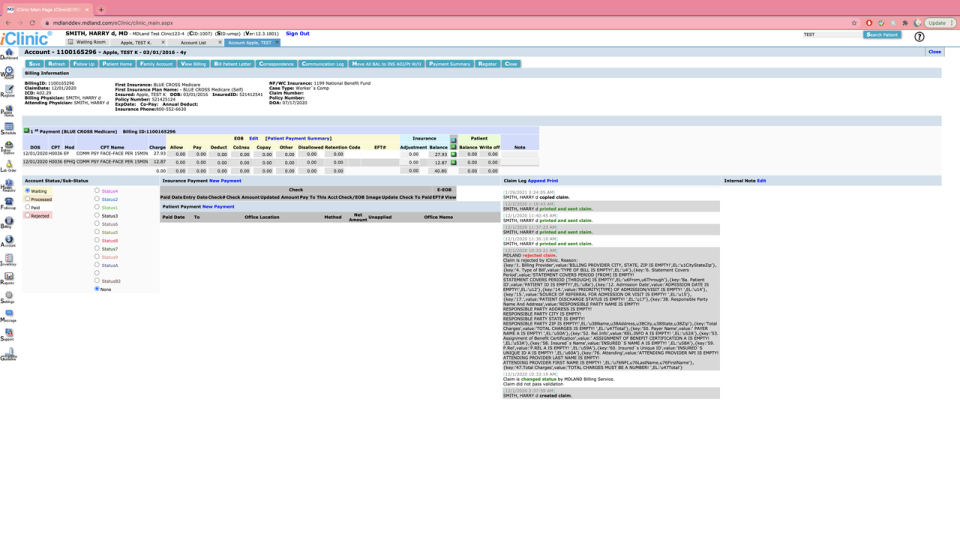Click the Refresh toolbar button

point(56,64)
